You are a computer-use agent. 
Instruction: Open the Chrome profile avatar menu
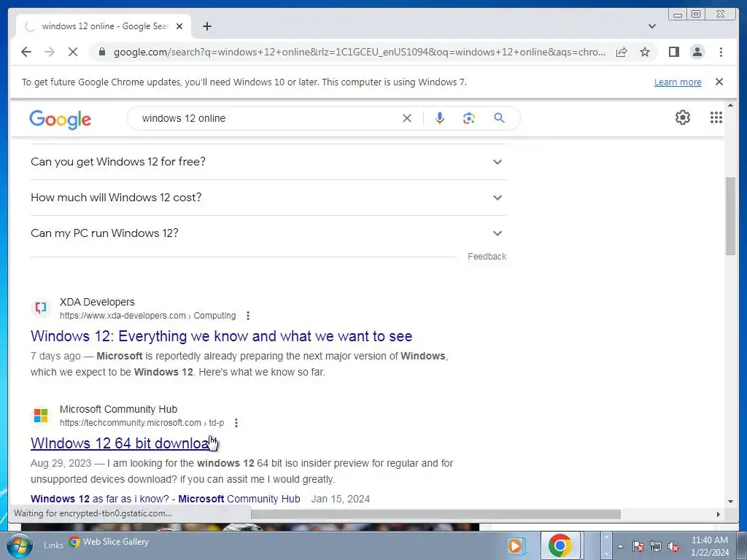[697, 52]
